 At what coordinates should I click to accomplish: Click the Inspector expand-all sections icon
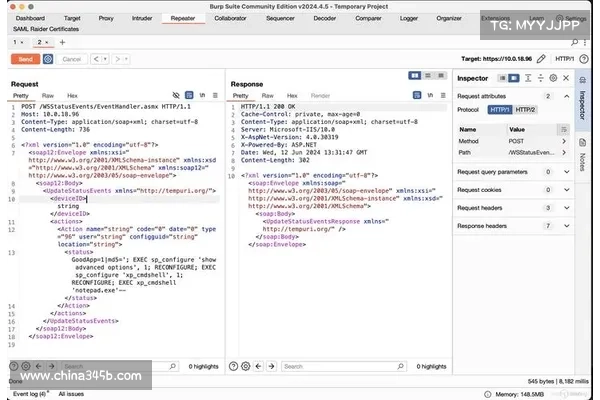click(x=528, y=78)
